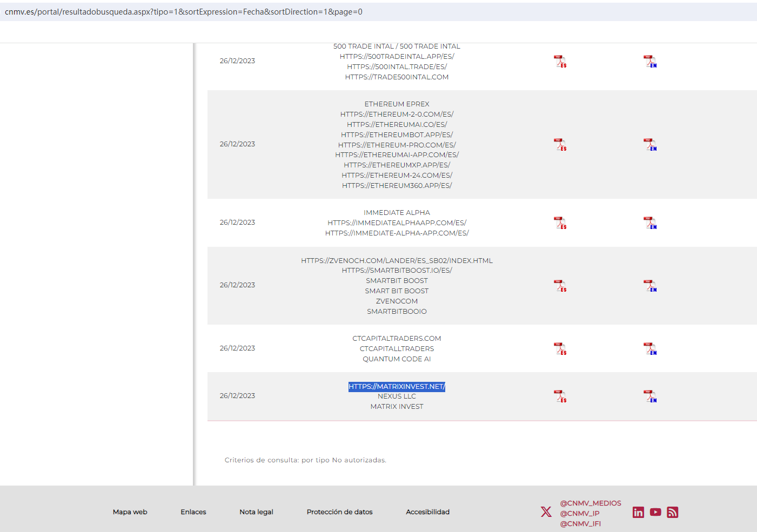Click highlighted HTTPS://MATRIXINVEST.NET/ text
Image resolution: width=757 pixels, height=532 pixels.
coord(397,387)
